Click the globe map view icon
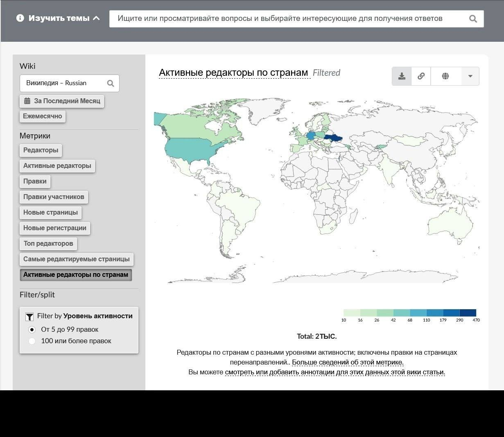Screen dimensions: 504x437 (x=445, y=76)
